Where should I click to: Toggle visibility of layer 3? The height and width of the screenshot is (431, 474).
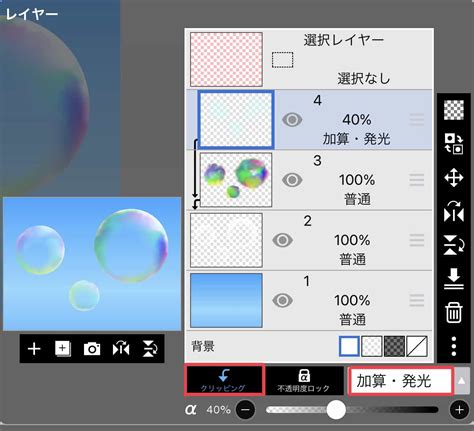[292, 180]
